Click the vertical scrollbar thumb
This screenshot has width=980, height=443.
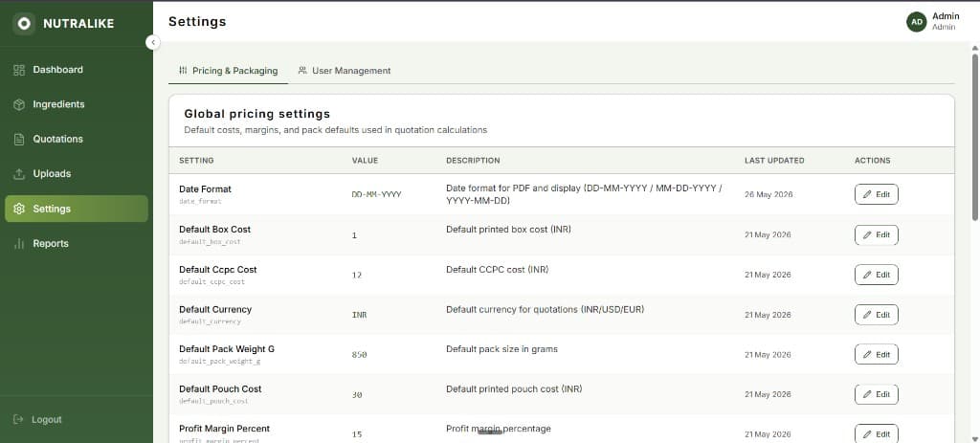(974, 137)
